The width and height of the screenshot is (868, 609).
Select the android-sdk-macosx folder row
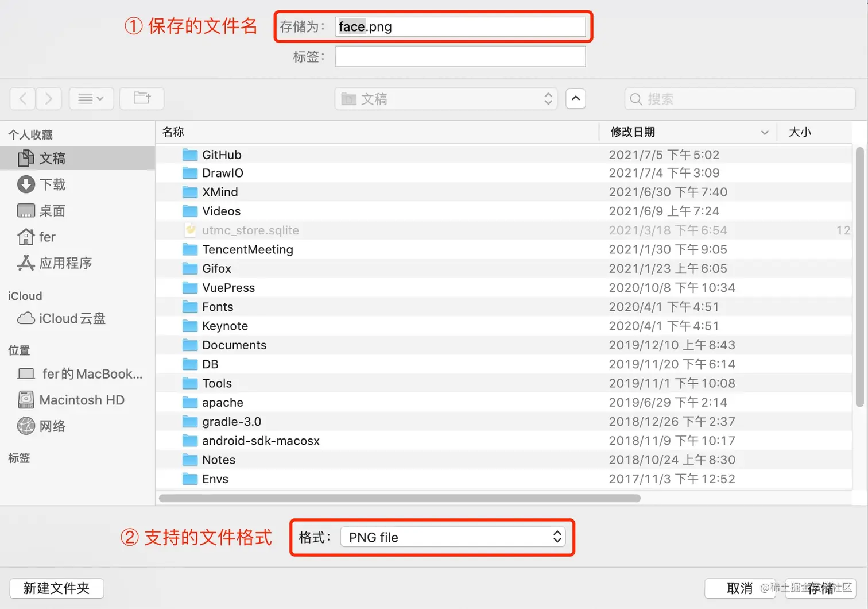504,441
